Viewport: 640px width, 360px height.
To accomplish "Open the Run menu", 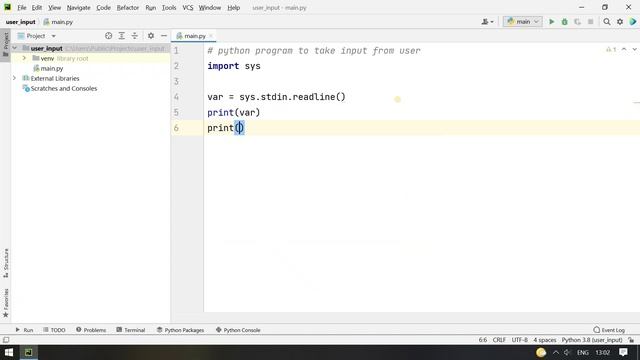I will coord(151,7).
